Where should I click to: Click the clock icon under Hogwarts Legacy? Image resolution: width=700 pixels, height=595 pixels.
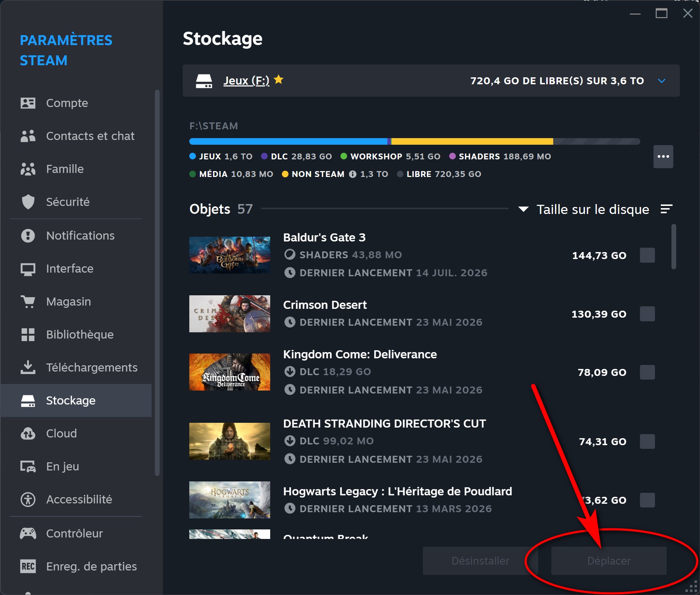[x=290, y=509]
